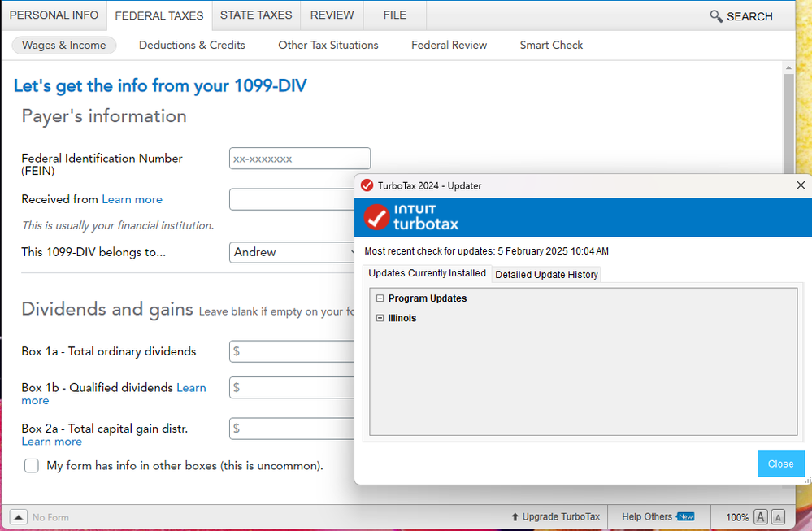Click Learn more under Box 2a

point(52,442)
